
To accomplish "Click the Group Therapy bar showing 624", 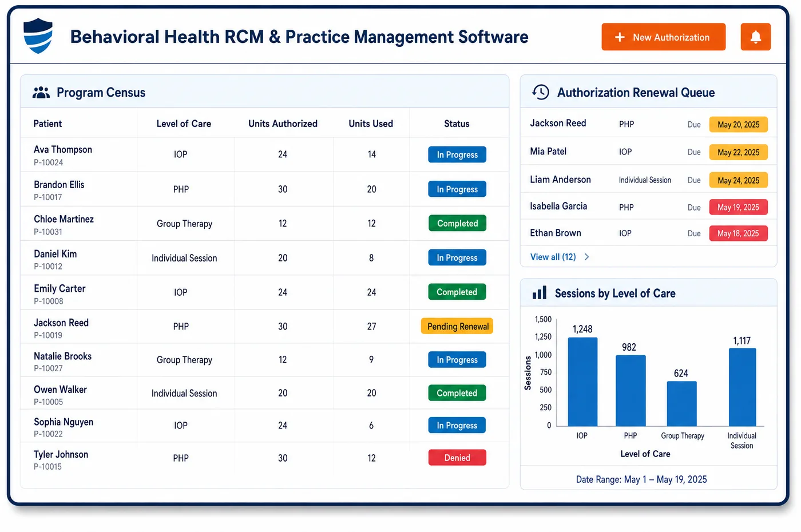I will coord(682,404).
